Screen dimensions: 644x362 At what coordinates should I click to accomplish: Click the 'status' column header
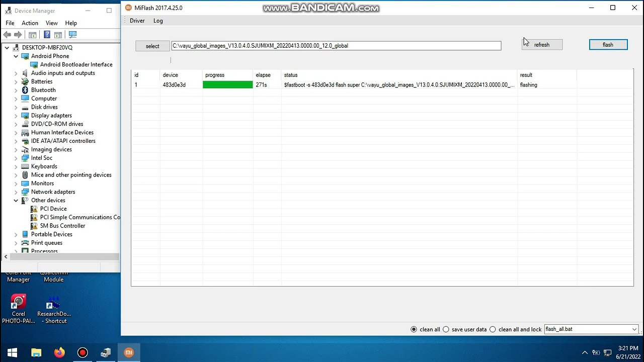[291, 75]
